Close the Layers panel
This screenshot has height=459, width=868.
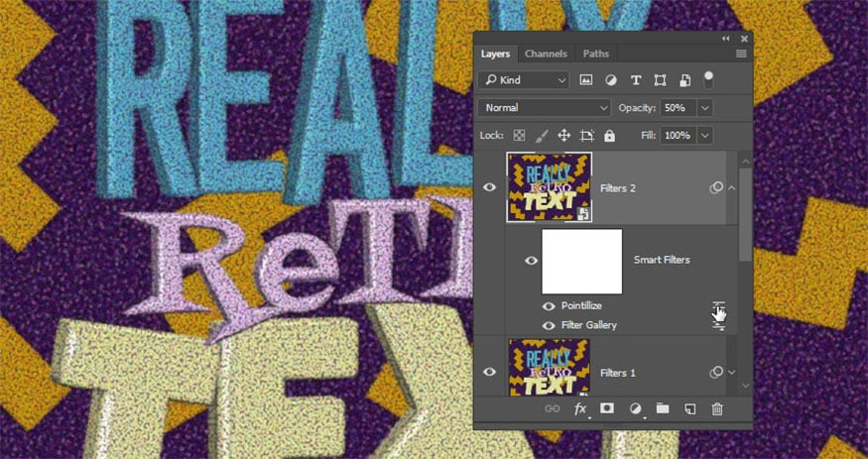pyautogui.click(x=744, y=38)
